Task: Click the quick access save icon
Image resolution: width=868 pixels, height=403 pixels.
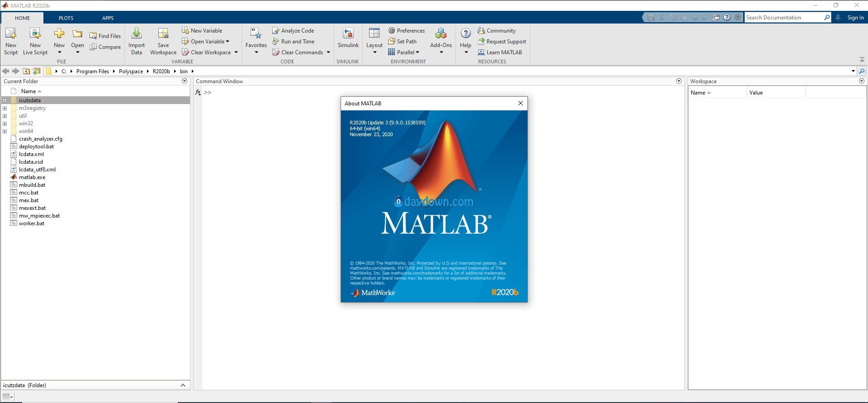Action: (x=651, y=17)
